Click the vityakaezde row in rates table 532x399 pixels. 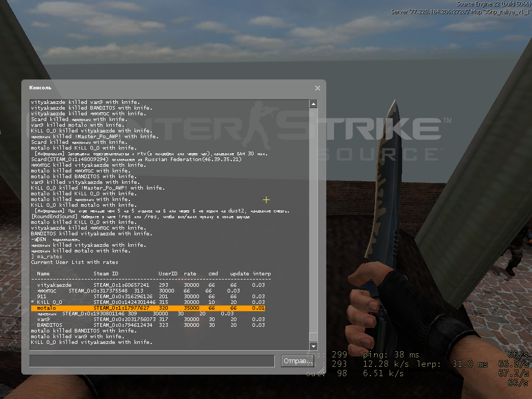[151, 285]
